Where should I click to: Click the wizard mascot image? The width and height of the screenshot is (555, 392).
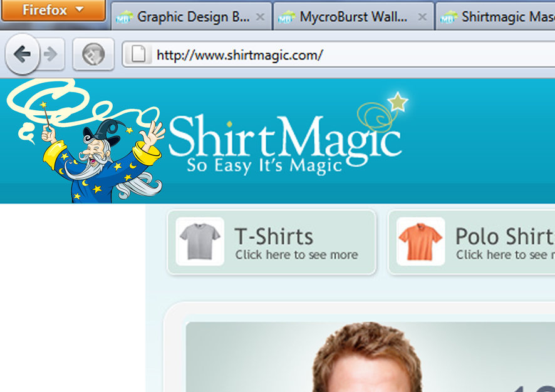pyautogui.click(x=85, y=142)
